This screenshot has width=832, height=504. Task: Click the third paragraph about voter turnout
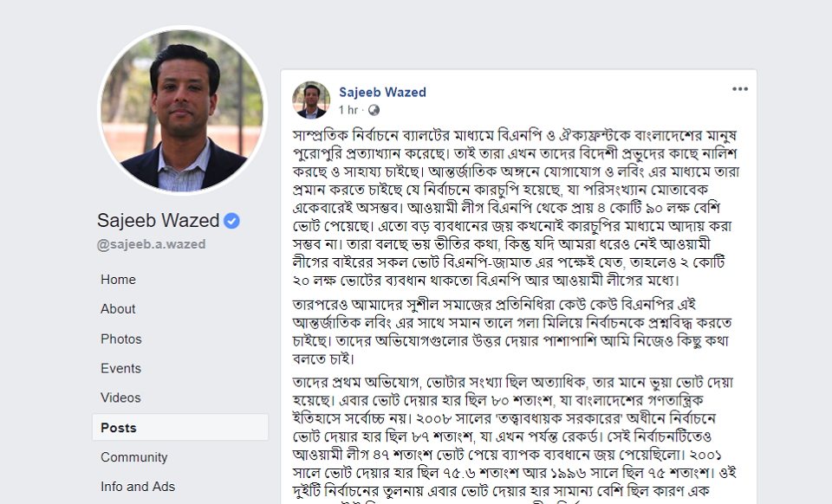pos(514,439)
